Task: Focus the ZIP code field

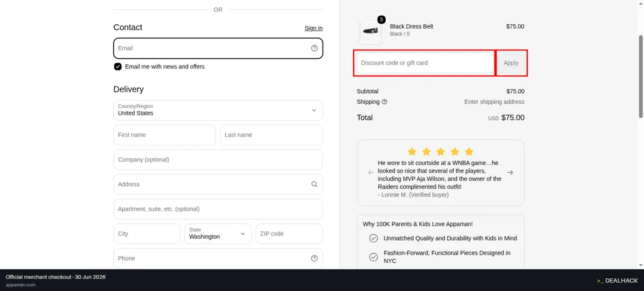Action: tap(289, 233)
